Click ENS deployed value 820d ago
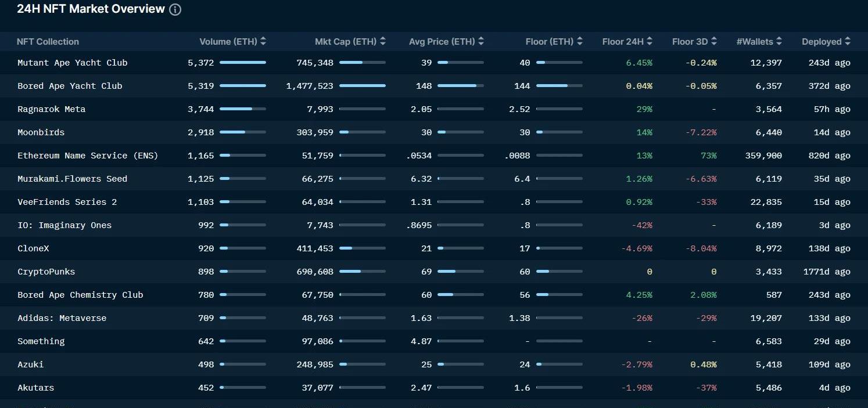The width and height of the screenshot is (868, 408). (x=829, y=156)
